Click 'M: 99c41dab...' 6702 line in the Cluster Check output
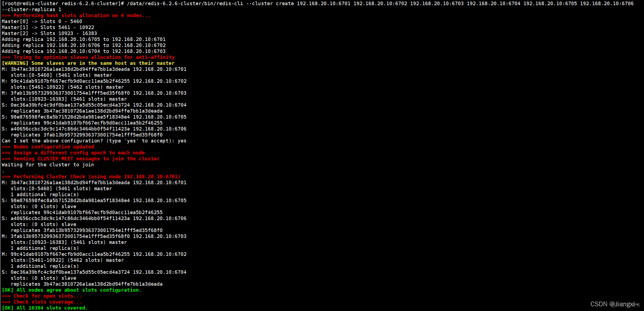 coord(94,254)
